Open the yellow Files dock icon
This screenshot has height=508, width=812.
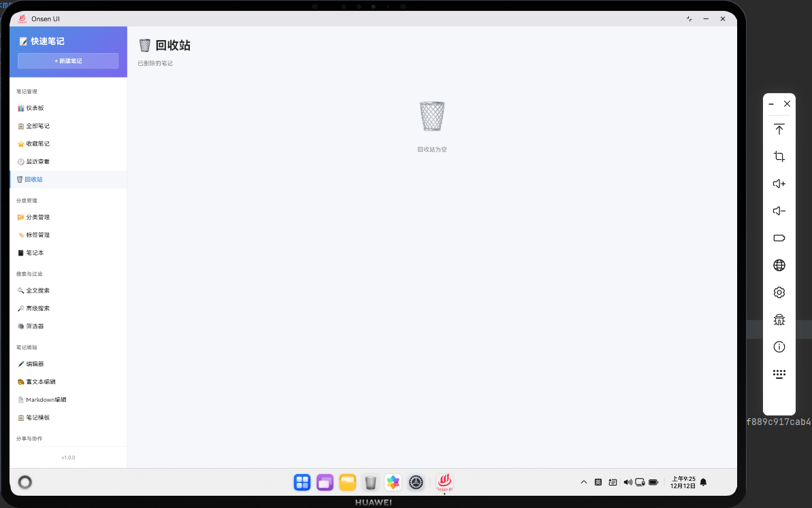(x=348, y=482)
